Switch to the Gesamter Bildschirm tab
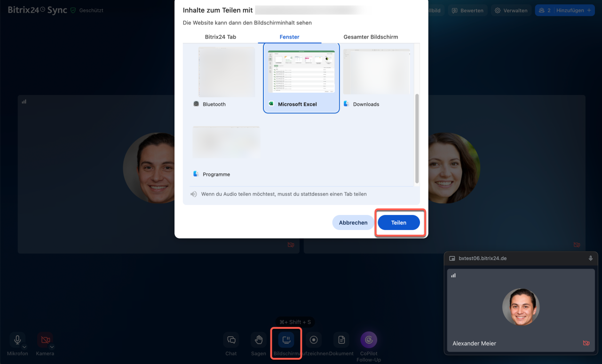 tap(371, 37)
